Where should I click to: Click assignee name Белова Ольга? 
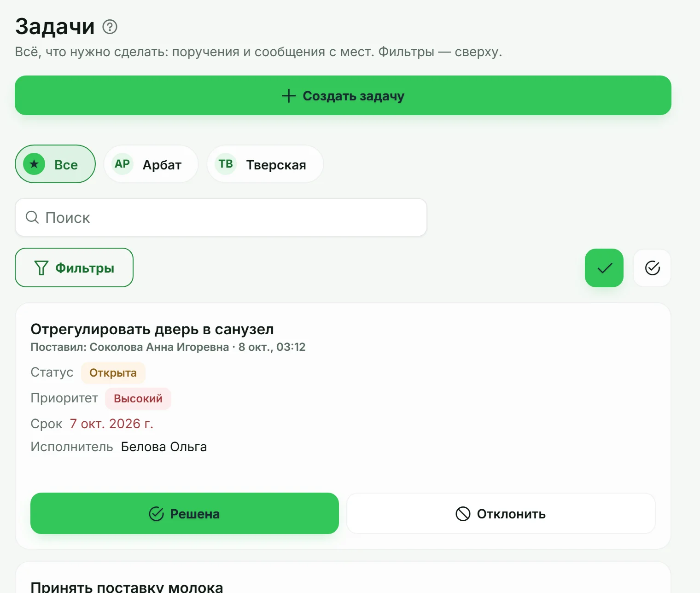point(164,447)
